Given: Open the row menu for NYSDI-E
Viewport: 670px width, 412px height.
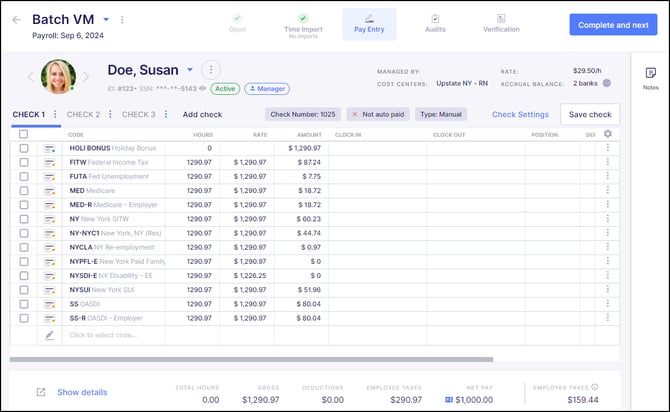Looking at the screenshot, I should (608, 275).
